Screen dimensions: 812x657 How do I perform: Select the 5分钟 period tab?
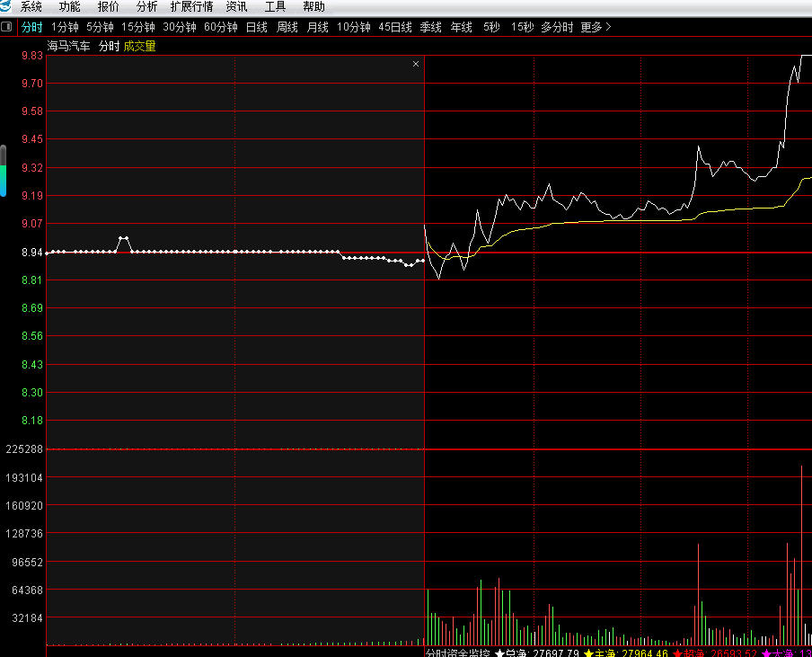100,27
